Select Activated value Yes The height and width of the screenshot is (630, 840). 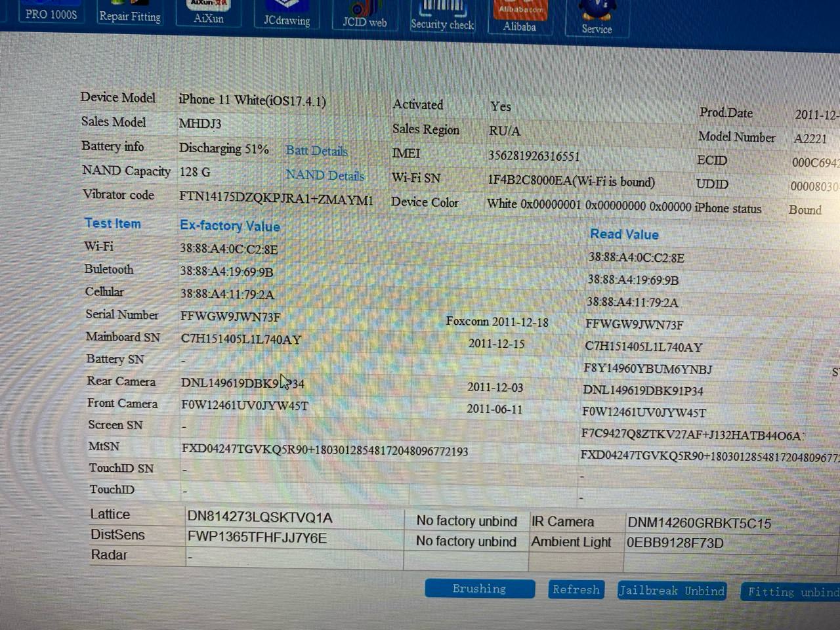point(500,106)
